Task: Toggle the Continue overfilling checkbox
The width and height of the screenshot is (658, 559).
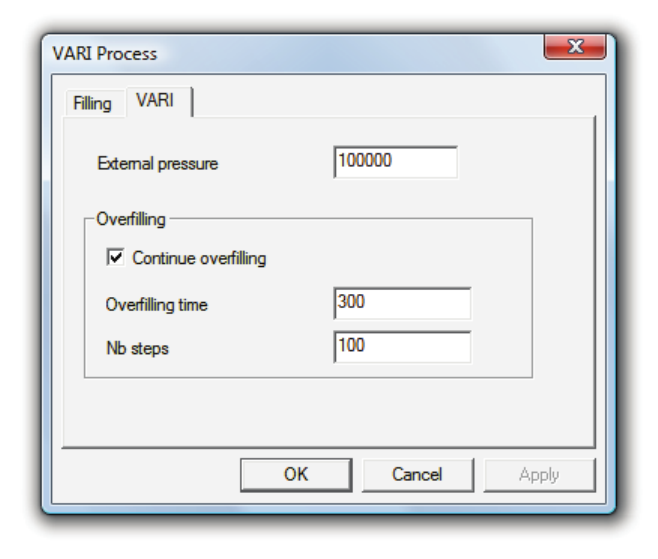Action: (x=115, y=258)
